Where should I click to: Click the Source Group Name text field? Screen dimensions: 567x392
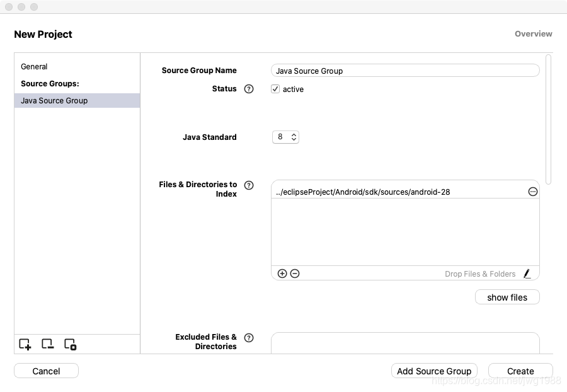point(405,71)
